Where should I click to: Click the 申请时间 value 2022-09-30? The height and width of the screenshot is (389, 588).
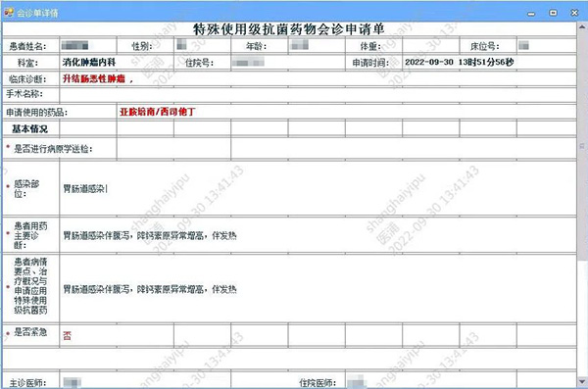429,63
